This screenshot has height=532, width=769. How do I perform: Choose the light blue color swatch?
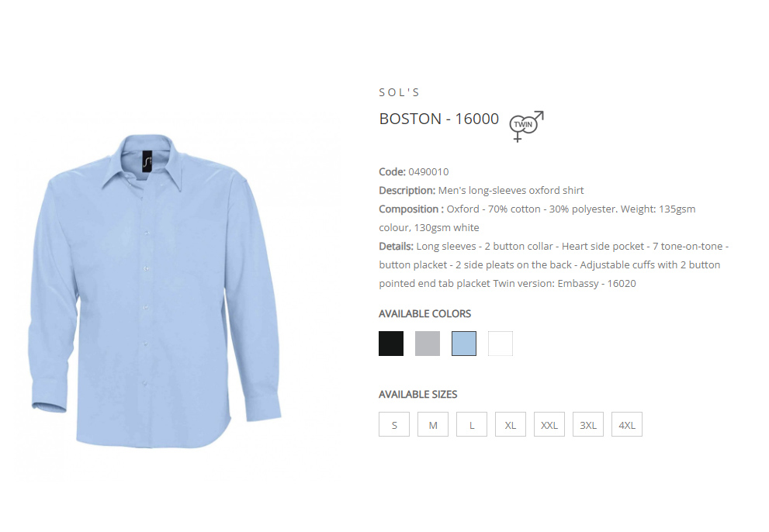pos(464,344)
